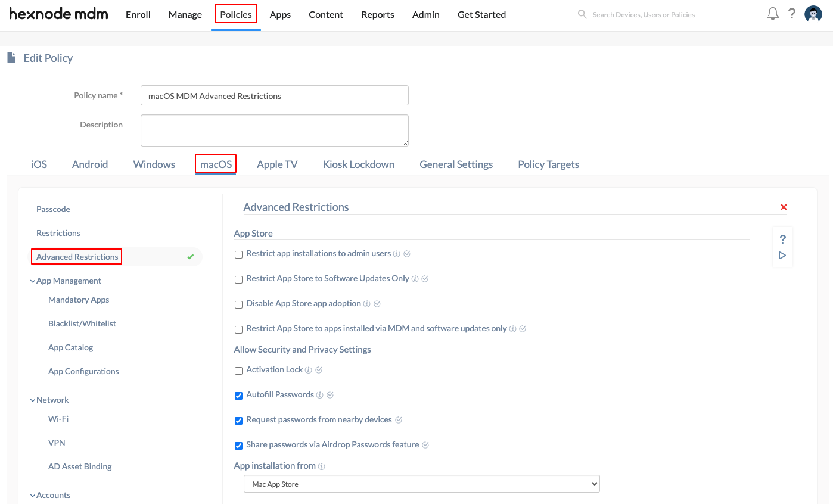Remove Advanced Restrictions with red X
This screenshot has height=504, width=833.
pos(784,207)
